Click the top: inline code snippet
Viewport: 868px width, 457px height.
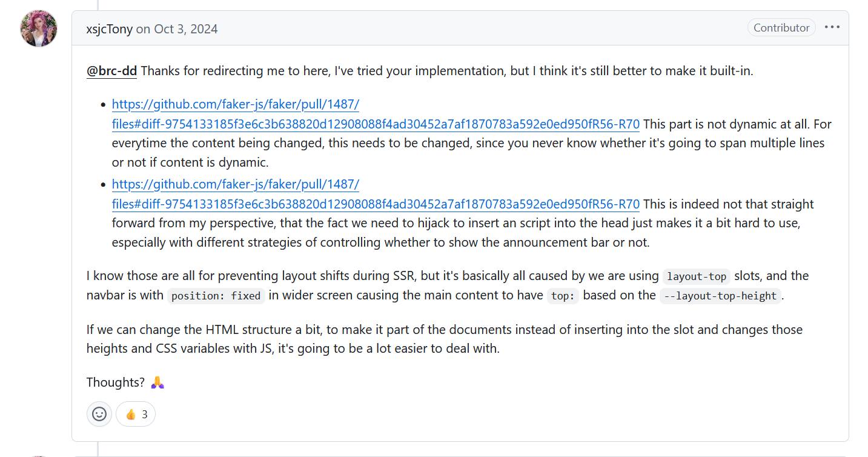coord(563,296)
